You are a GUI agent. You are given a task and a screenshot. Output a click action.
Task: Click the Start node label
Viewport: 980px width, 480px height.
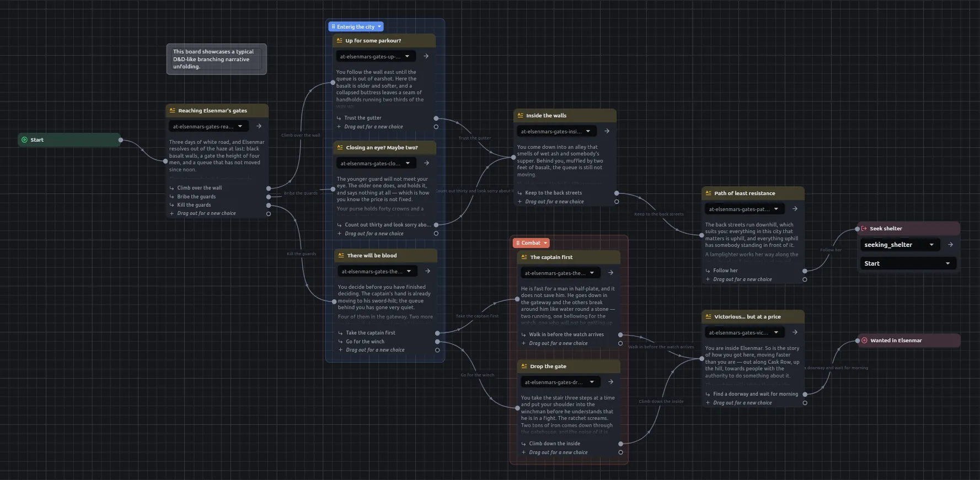tap(37, 140)
